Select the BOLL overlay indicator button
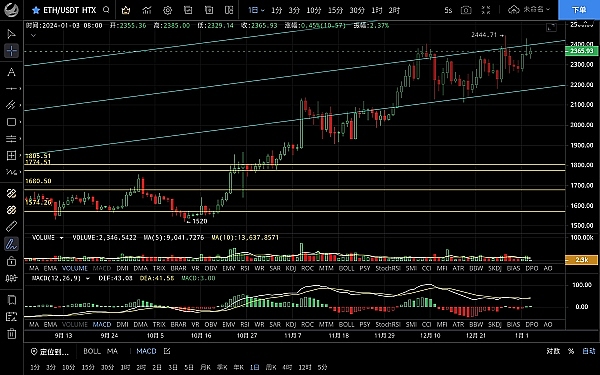Image resolution: width=600 pixels, height=375 pixels. (92, 351)
